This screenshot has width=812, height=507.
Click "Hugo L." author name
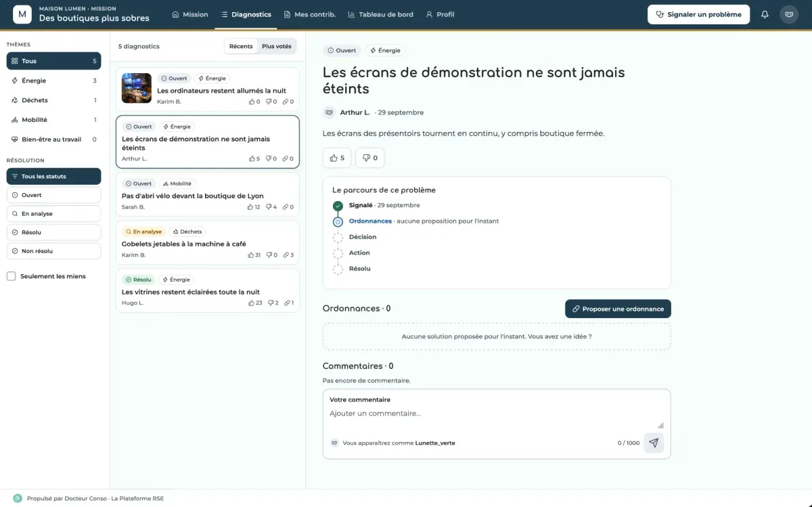133,303
